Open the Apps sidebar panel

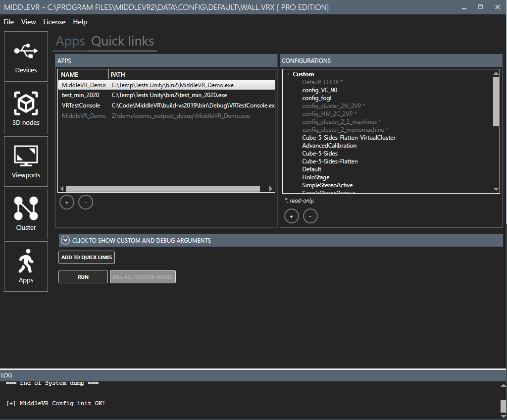point(26,266)
